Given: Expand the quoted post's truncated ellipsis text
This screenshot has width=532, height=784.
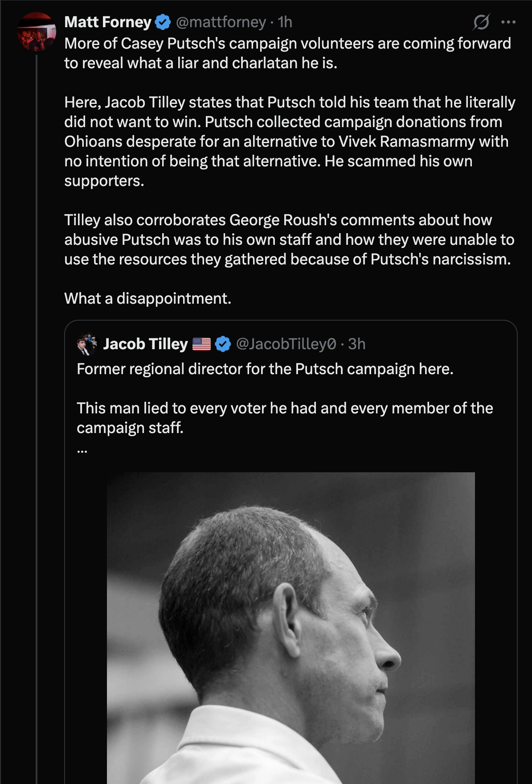Looking at the screenshot, I should point(82,451).
